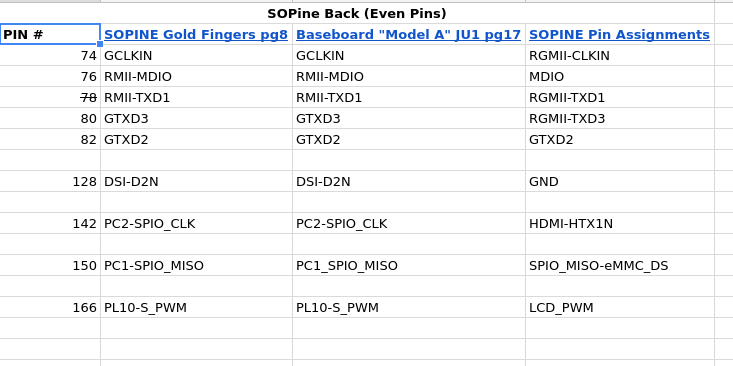Click the GCLKIN cell in Gold Fingers column
This screenshot has width=733, height=366.
(196, 56)
